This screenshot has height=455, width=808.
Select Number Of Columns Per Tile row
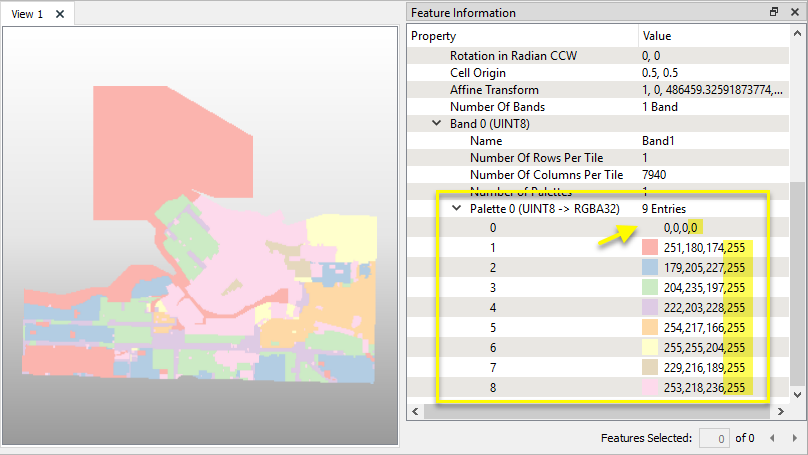coord(598,175)
